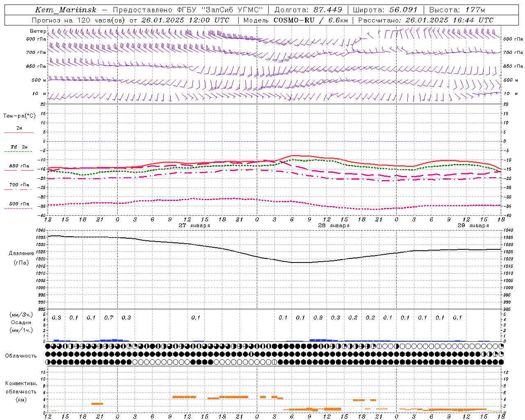Click the '(мм/1ч.)' hourly precipitation label
This screenshot has width=525, height=420.
[21, 330]
